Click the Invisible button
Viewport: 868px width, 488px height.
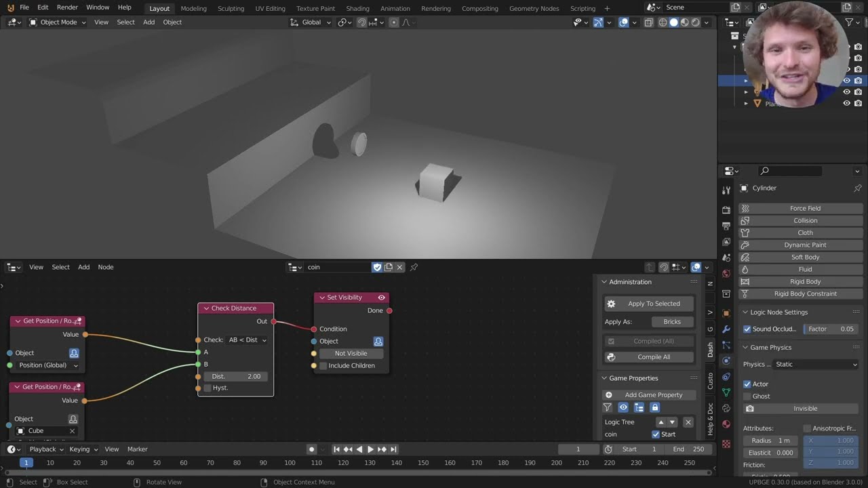click(x=800, y=409)
